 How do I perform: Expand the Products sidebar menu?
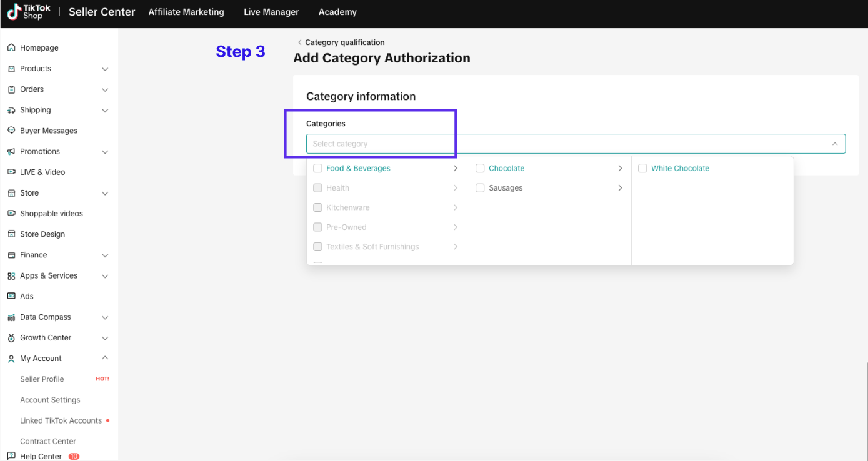tap(105, 69)
